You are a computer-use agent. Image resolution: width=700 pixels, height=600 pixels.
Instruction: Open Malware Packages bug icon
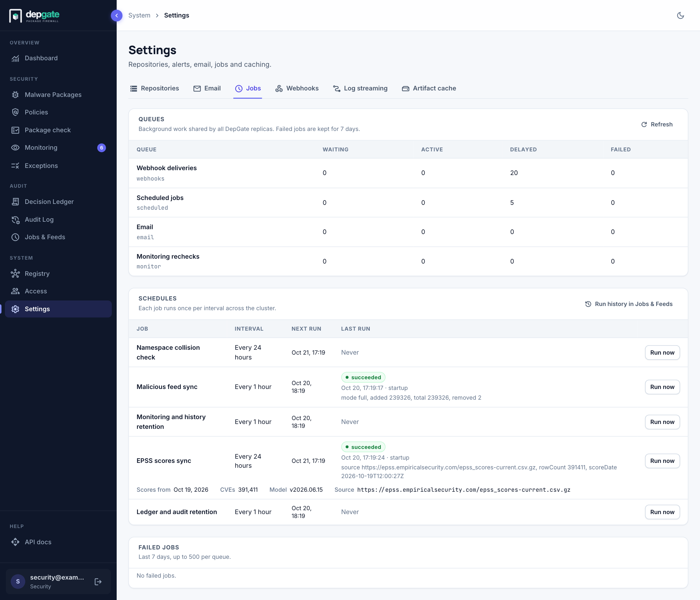[x=15, y=95]
